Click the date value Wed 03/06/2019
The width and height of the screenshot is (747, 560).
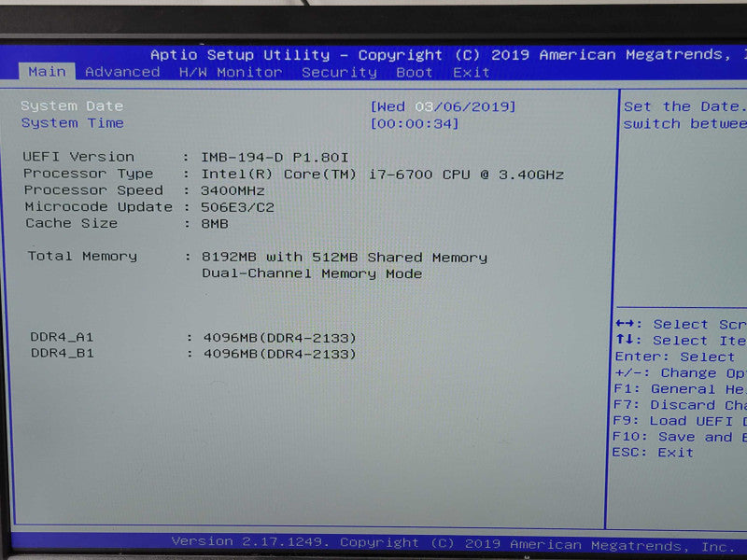tap(443, 106)
